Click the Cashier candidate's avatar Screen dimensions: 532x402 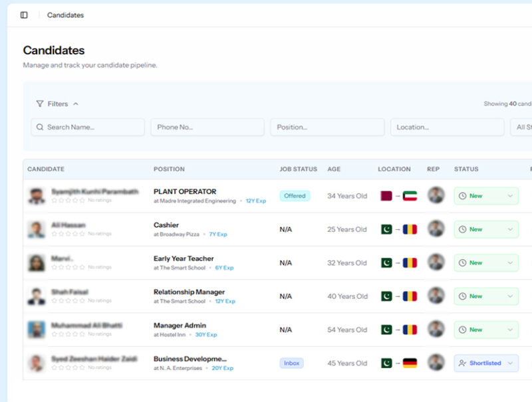pos(37,229)
